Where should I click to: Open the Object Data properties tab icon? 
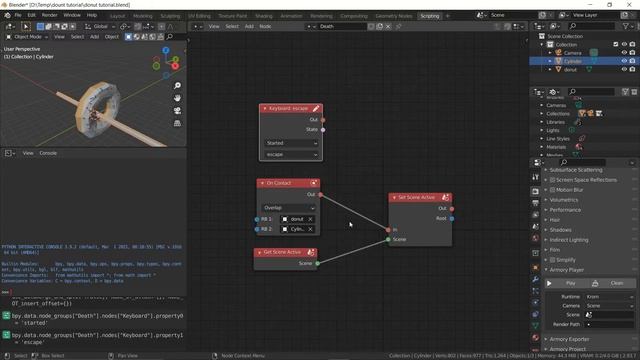(x=536, y=326)
